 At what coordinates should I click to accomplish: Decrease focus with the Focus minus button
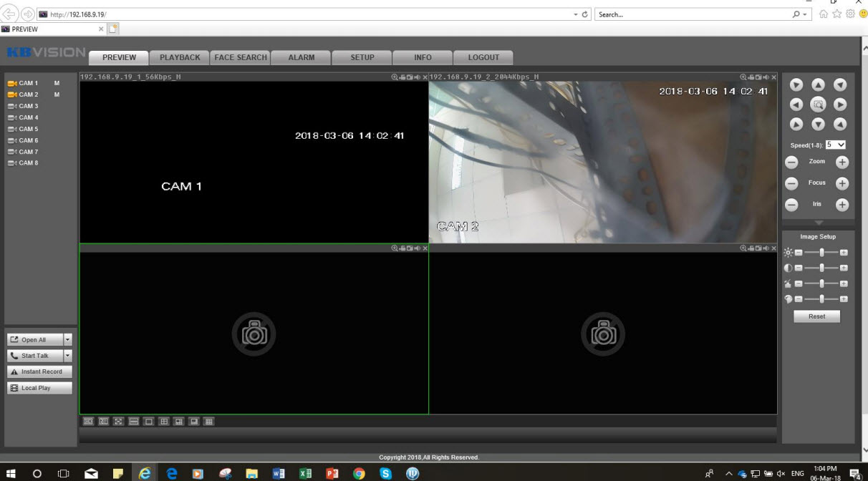tap(791, 184)
